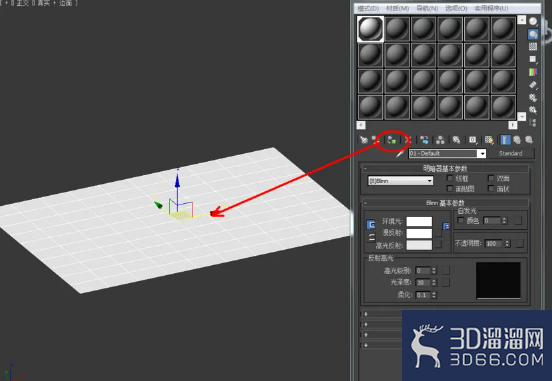Click the 环境光 color swatch
552x381 pixels.
pyautogui.click(x=419, y=221)
